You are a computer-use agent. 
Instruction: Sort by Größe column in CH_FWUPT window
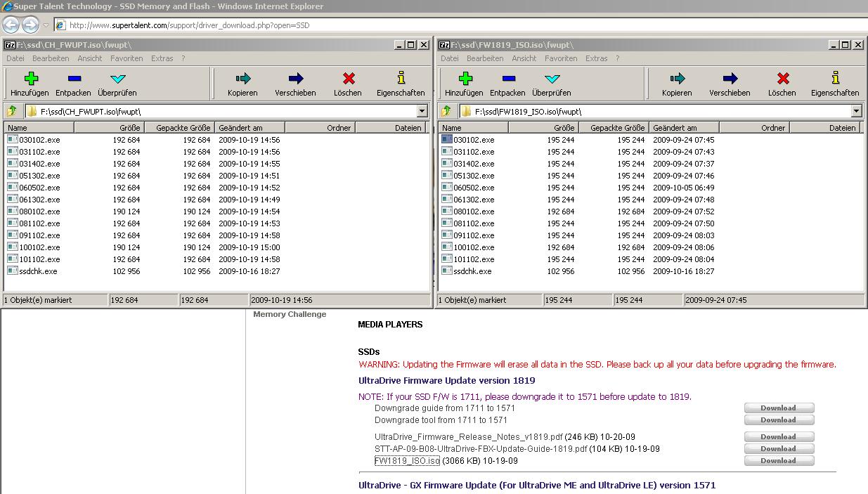(x=109, y=128)
